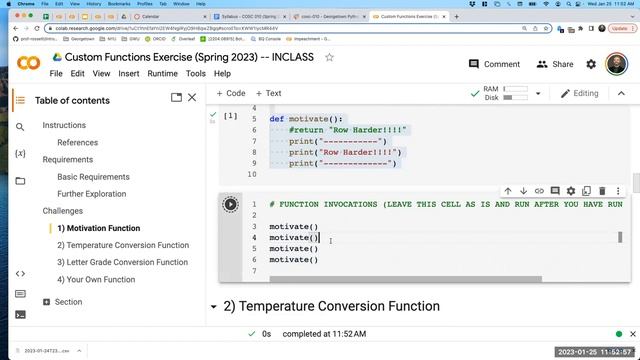The image size is (640, 360).
Task: Open the File menu
Action: [x=56, y=73]
